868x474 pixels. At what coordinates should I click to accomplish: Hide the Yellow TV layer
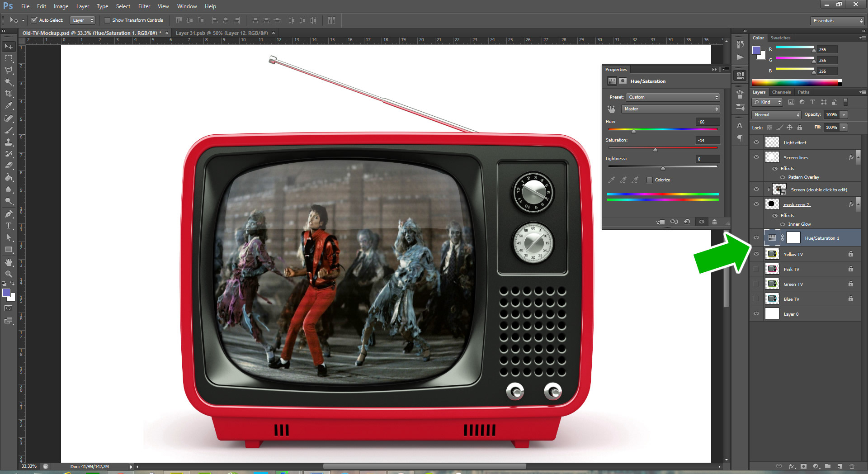(x=756, y=254)
